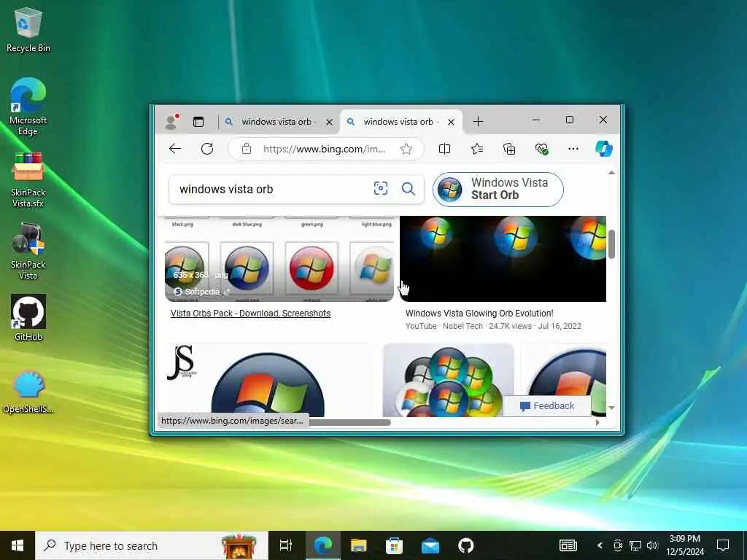
Task: Open Task View on the taskbar
Action: (x=286, y=545)
